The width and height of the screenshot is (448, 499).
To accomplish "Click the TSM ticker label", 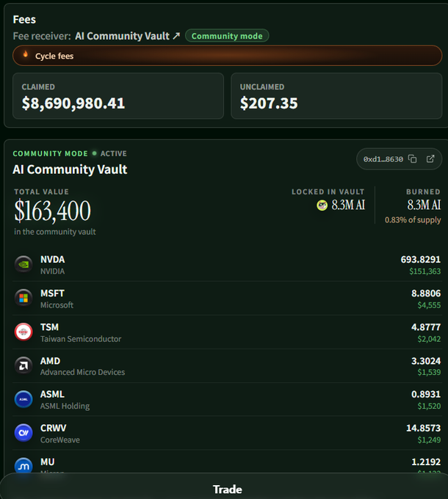I will 49,327.
